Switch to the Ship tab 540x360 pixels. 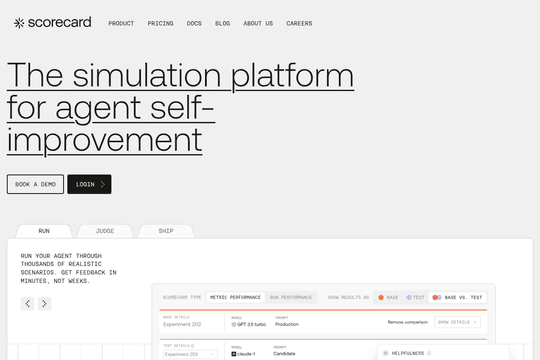tap(166, 231)
